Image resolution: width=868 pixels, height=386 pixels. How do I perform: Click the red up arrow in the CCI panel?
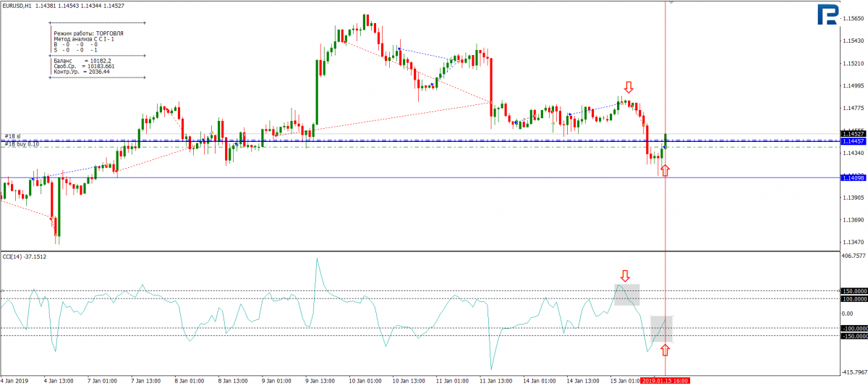tap(665, 350)
